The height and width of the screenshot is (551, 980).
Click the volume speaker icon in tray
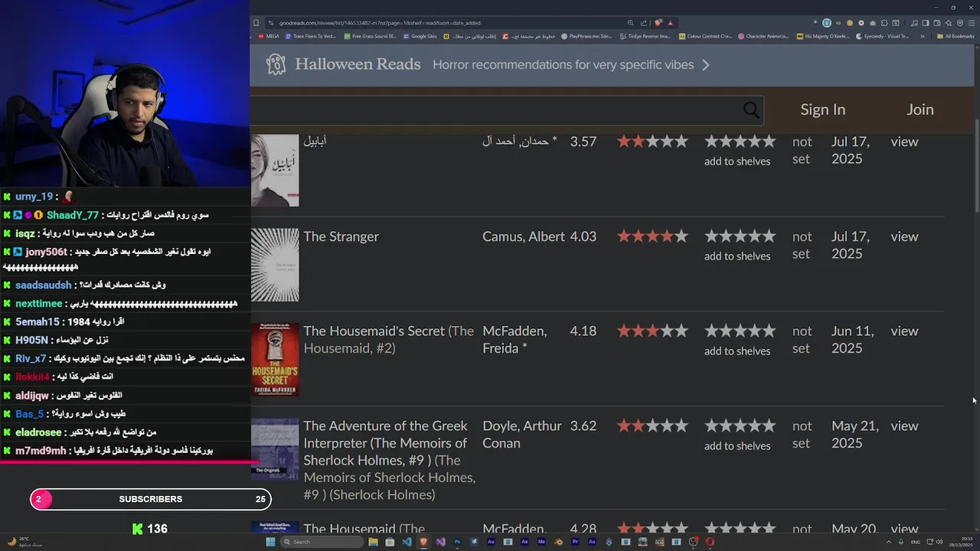pos(939,542)
